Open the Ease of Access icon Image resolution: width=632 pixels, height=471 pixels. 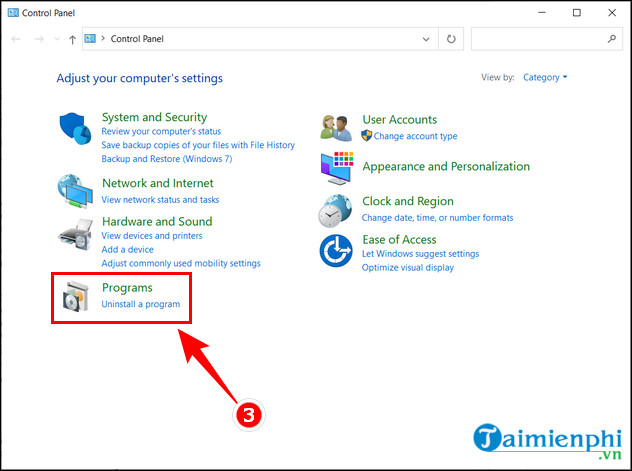coord(336,251)
